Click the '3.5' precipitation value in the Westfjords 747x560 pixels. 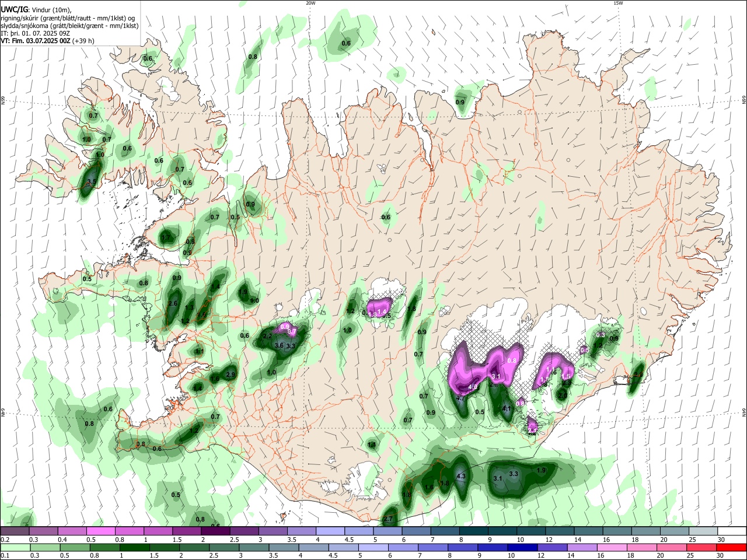pyautogui.click(x=91, y=182)
